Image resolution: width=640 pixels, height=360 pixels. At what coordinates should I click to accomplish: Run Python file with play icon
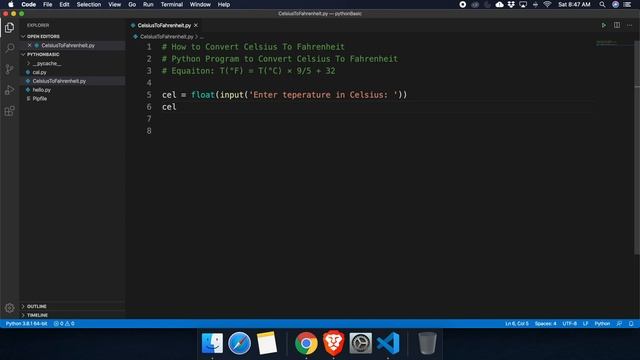(x=604, y=25)
